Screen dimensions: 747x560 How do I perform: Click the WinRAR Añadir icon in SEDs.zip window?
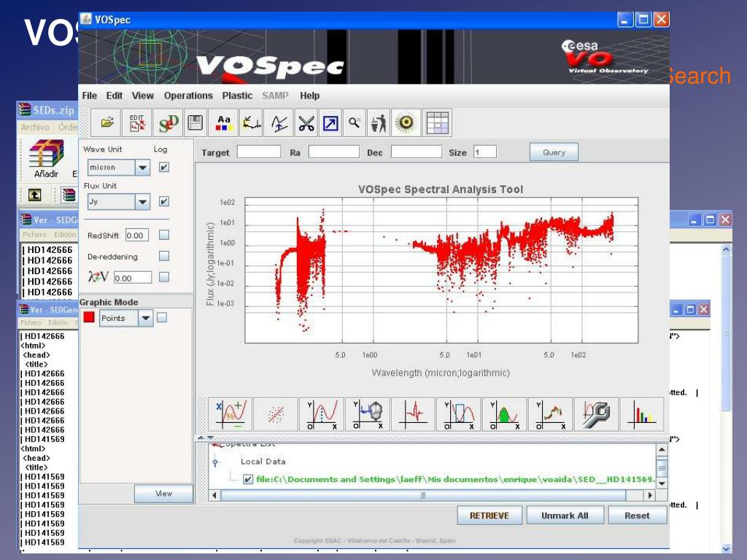click(x=46, y=159)
